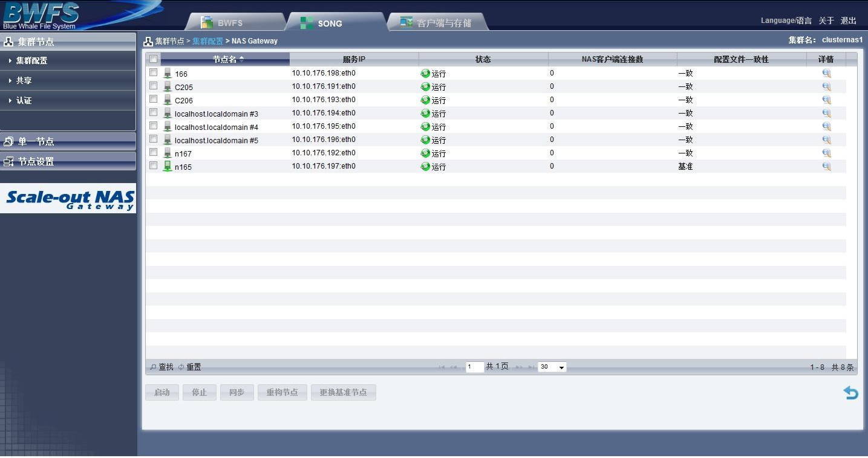The image size is (868, 458).
Task: Click the NAS客户端连接数 column header
Action: [612, 59]
